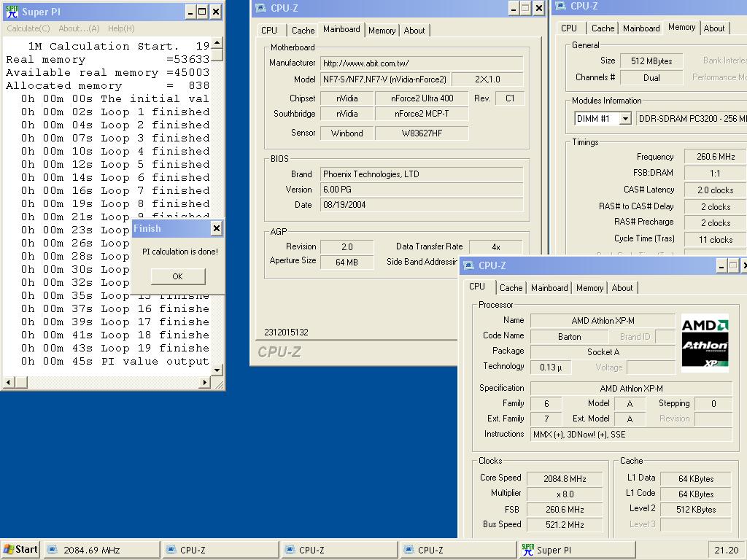Viewport: 747px width, 560px height.
Task: Switch to CPU tab in Mainboard window
Action: (269, 31)
